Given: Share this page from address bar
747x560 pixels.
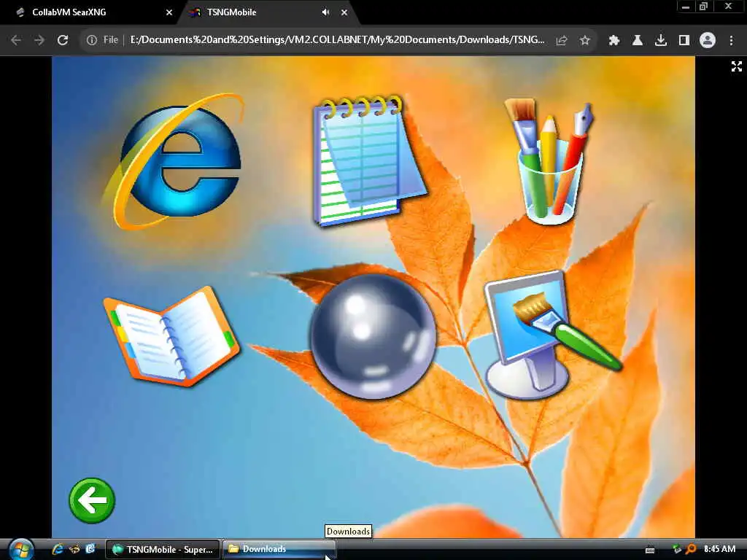Looking at the screenshot, I should [562, 41].
